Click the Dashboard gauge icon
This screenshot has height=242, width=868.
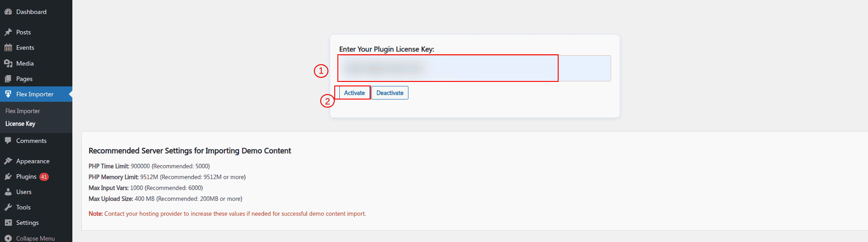(8, 12)
